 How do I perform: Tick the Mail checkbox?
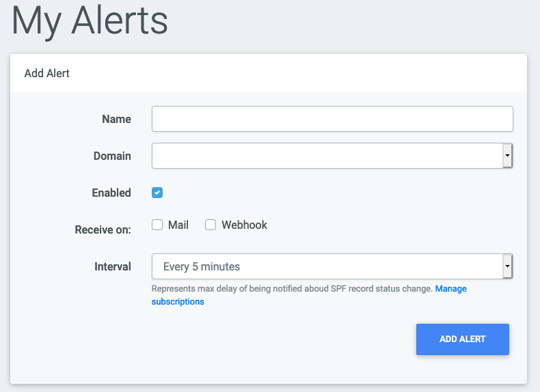click(x=157, y=225)
